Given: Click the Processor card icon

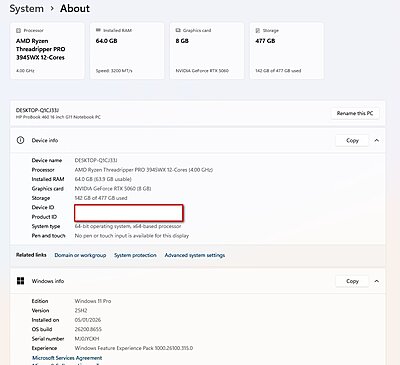Looking at the screenshot, I should click(18, 30).
